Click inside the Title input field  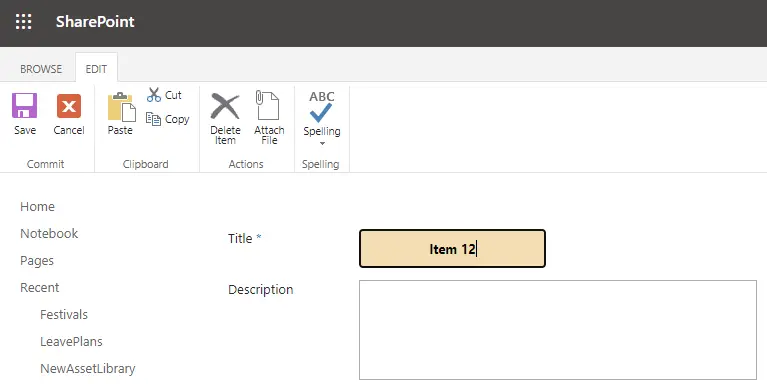tap(452, 248)
